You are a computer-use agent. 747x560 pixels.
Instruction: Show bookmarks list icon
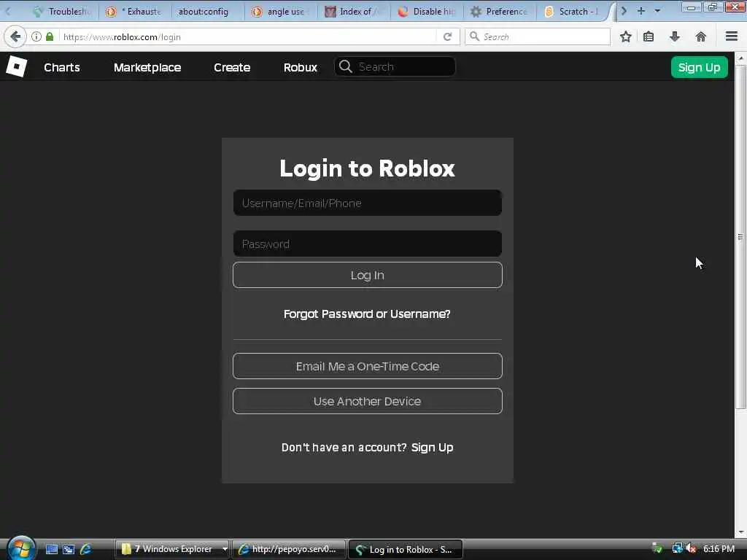pyautogui.click(x=649, y=36)
